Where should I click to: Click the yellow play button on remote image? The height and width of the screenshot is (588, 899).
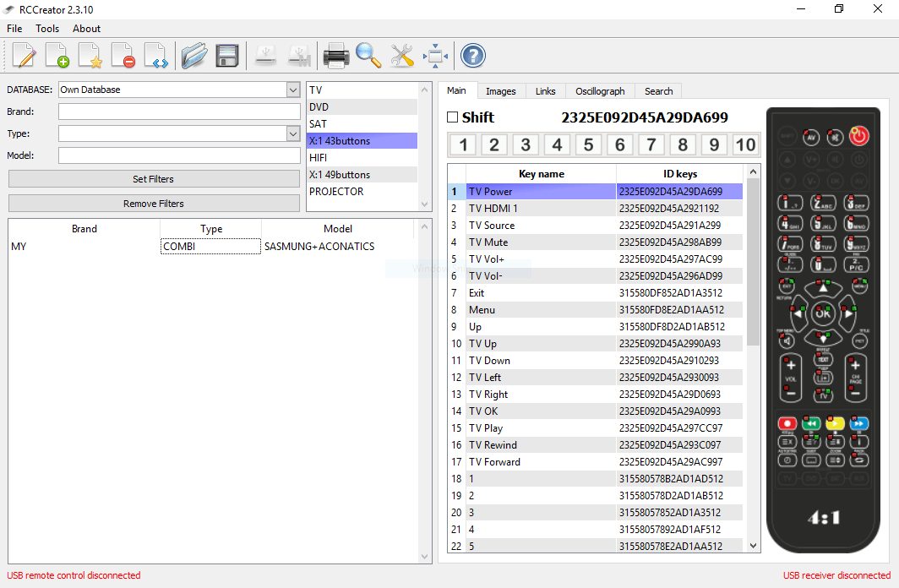tap(835, 423)
